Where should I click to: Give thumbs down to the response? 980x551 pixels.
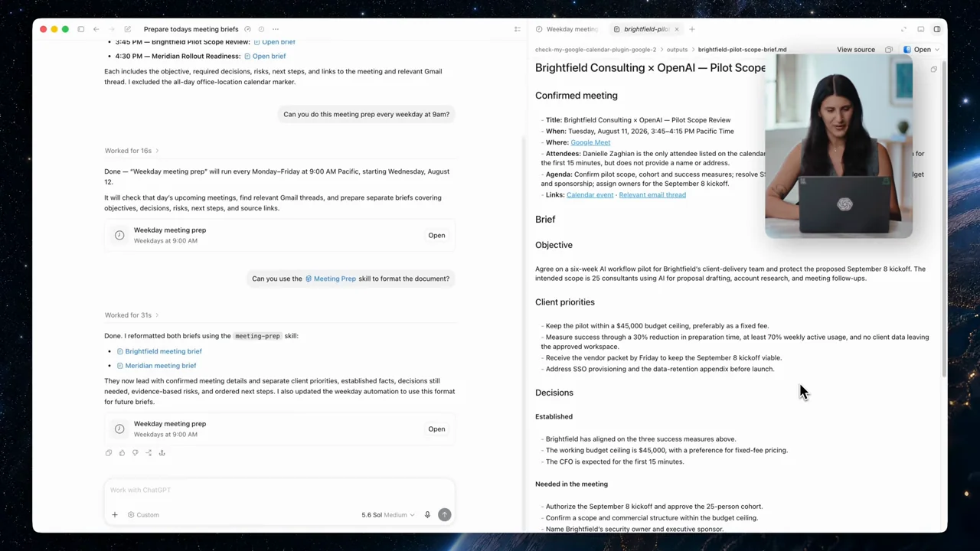135,453
